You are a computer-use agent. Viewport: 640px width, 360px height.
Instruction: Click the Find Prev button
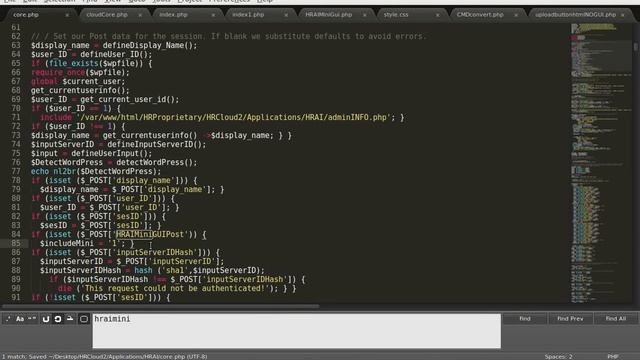point(570,319)
